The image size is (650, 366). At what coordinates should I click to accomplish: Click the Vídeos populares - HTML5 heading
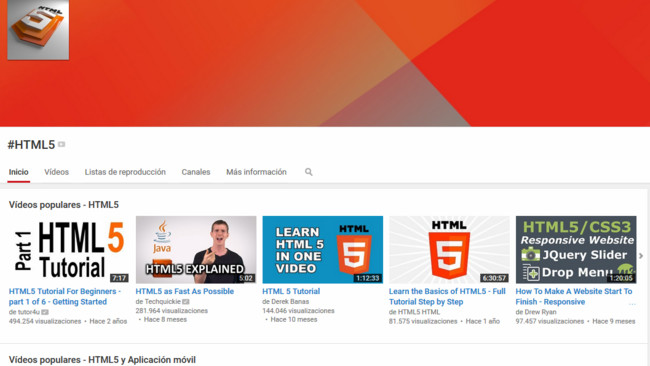(x=64, y=205)
